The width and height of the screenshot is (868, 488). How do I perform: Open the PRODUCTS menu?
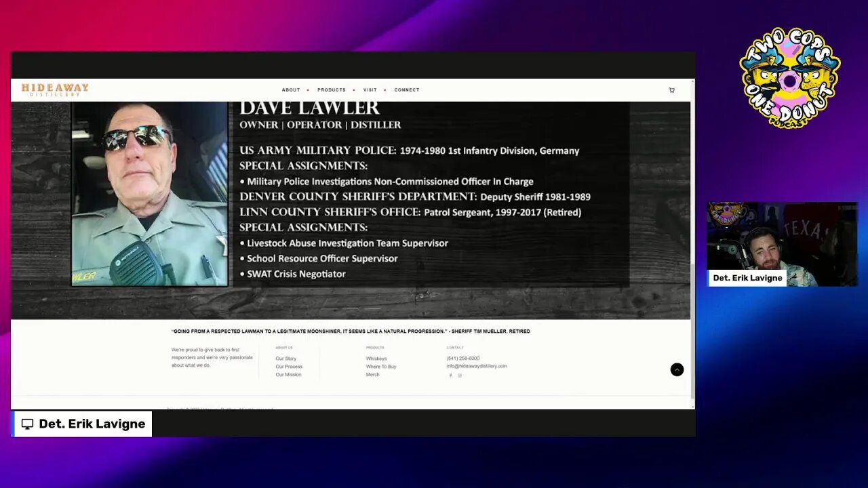pos(332,90)
